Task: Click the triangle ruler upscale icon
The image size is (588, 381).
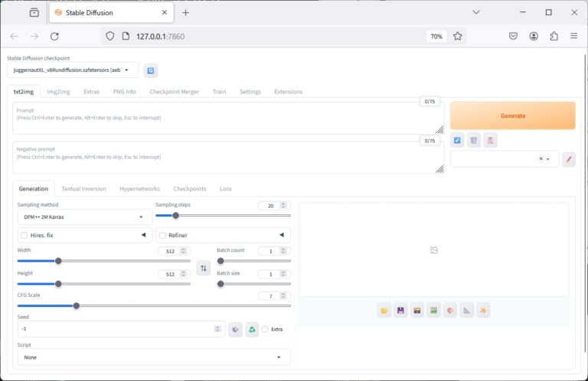Action: click(466, 310)
